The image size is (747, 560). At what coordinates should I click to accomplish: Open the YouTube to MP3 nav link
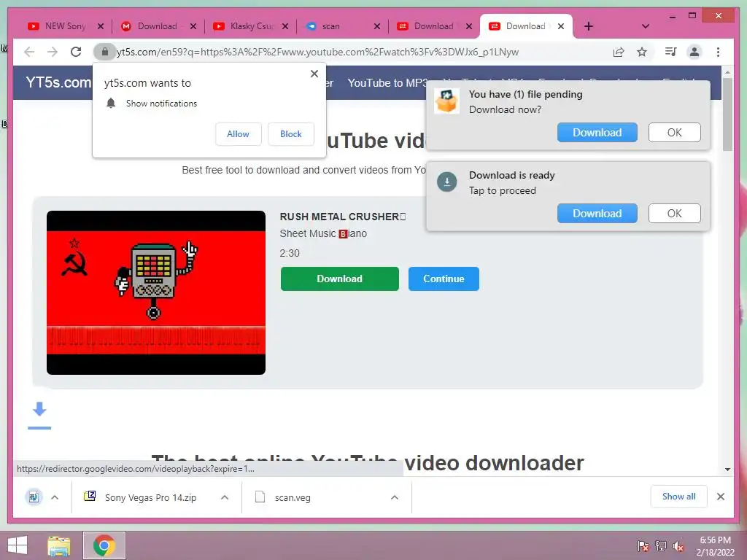point(387,83)
